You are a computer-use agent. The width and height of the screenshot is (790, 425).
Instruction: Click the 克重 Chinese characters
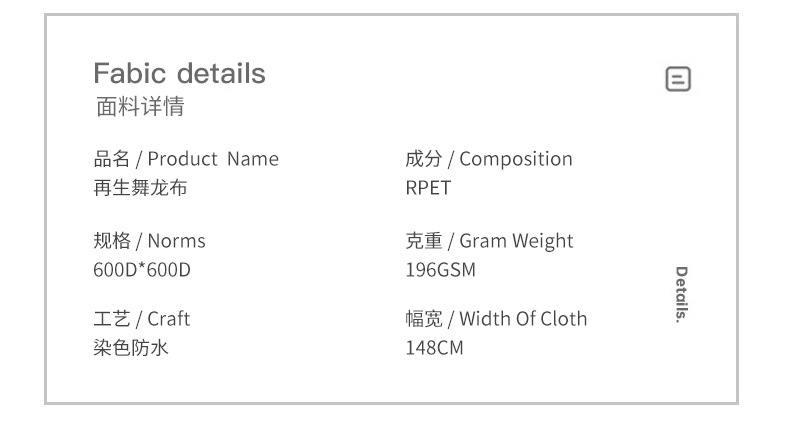point(423,241)
